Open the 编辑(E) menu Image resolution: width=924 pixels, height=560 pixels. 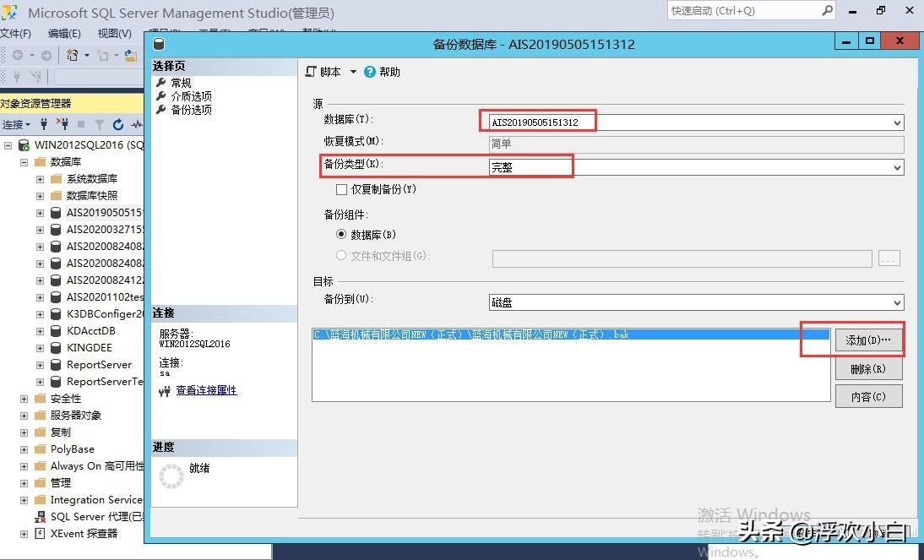[64, 34]
